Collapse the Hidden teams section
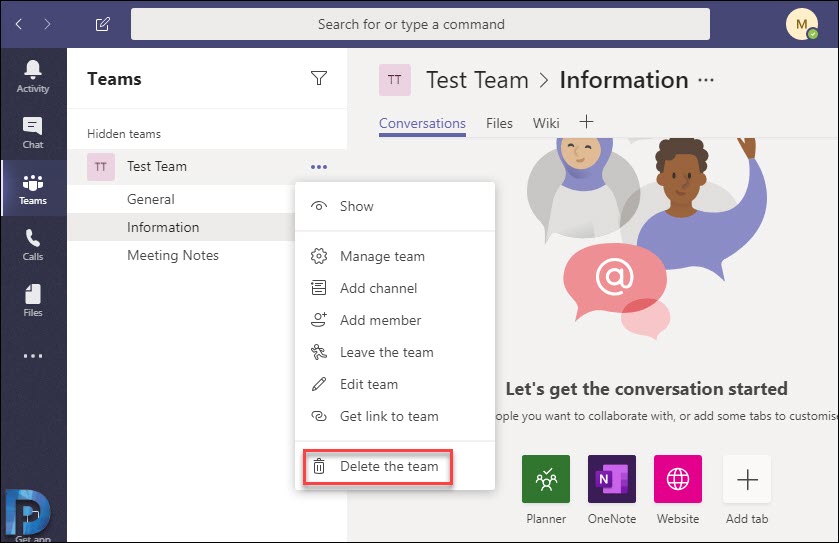The height and width of the screenshot is (543, 839). [124, 134]
